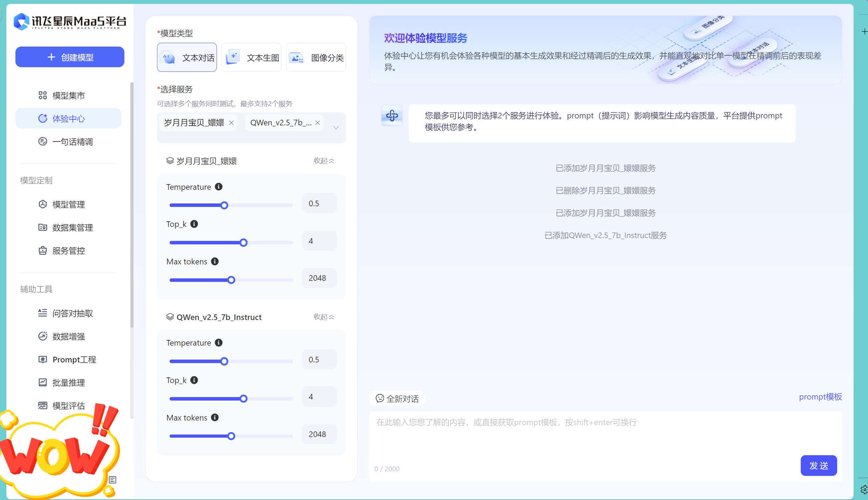The image size is (868, 500).
Task: Select the 文本对话 model type
Action: pyautogui.click(x=187, y=57)
